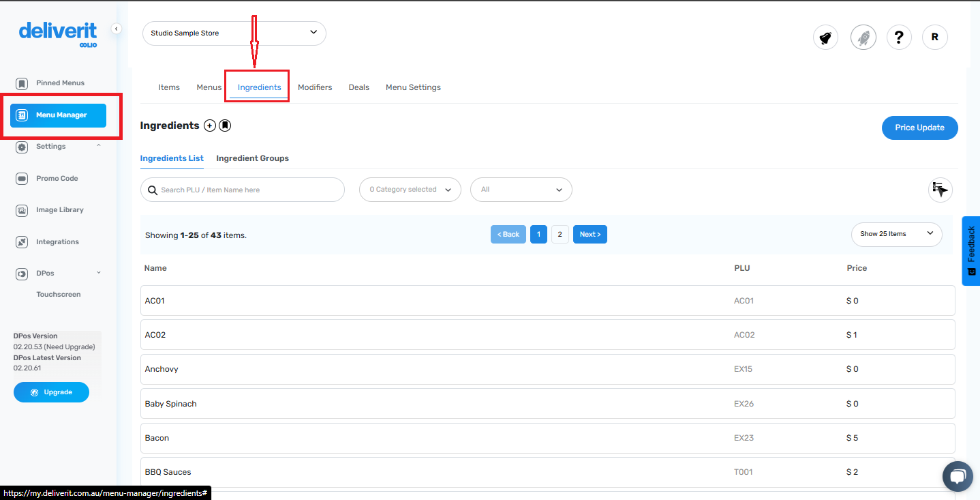
Task: Switch to the Modifiers tab
Action: coord(315,87)
